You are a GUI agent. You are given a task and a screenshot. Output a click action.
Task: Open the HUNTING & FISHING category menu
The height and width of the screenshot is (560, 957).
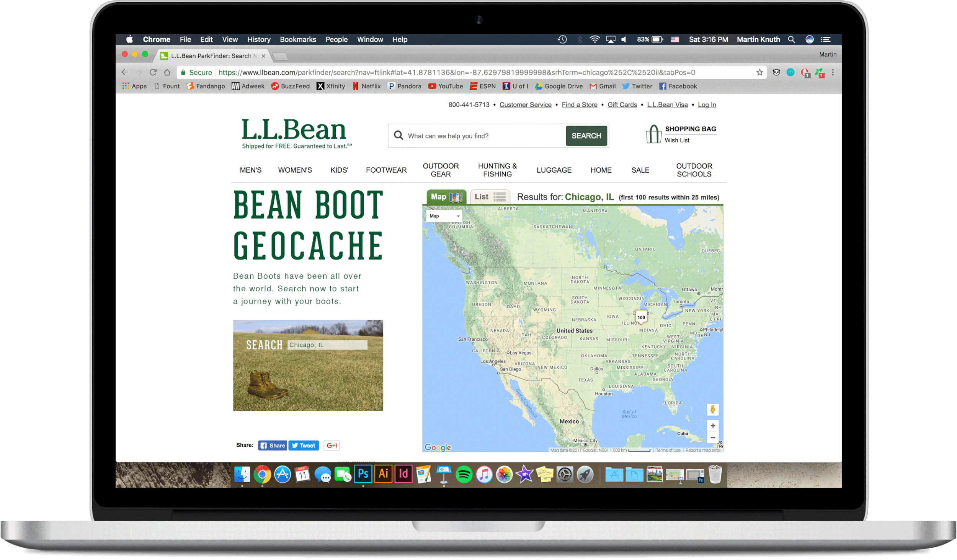click(x=497, y=170)
